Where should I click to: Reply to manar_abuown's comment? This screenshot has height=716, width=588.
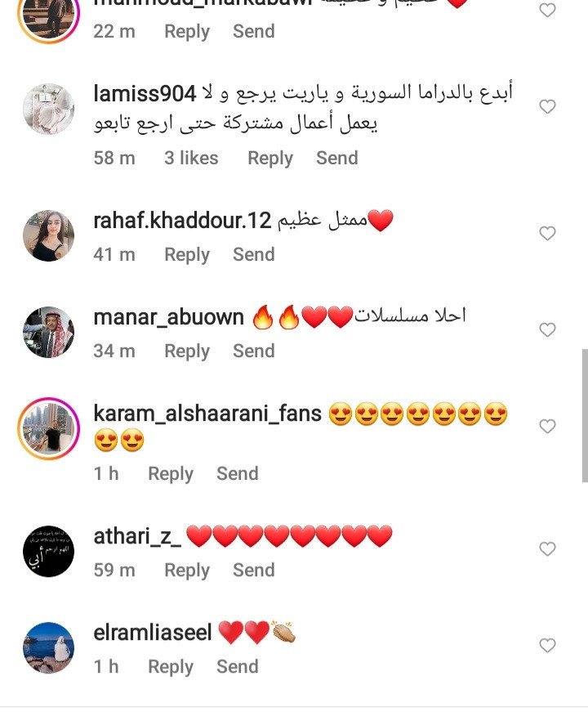point(187,351)
